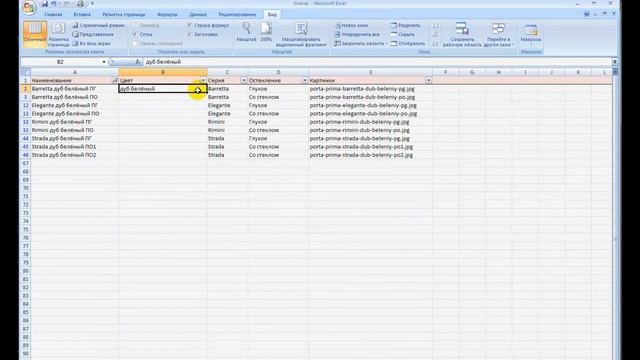
Task: Select cell Elegante дуб белёный ПО
Action: [75, 113]
